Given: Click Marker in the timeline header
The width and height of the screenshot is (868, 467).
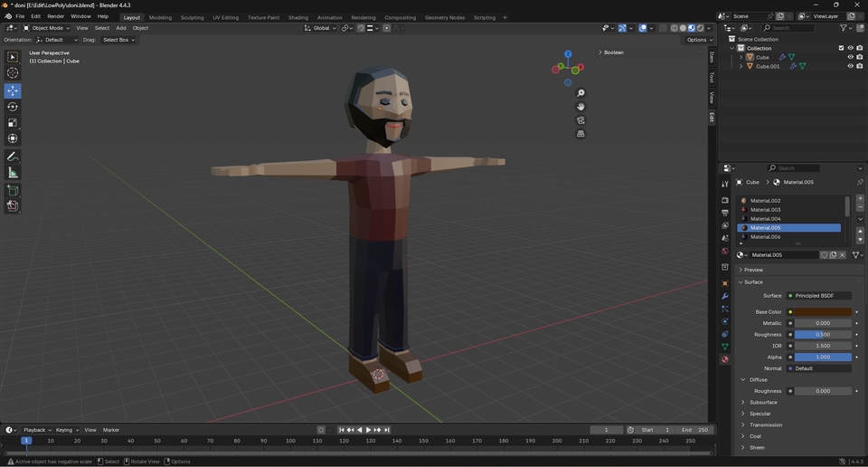Looking at the screenshot, I should click(x=110, y=430).
